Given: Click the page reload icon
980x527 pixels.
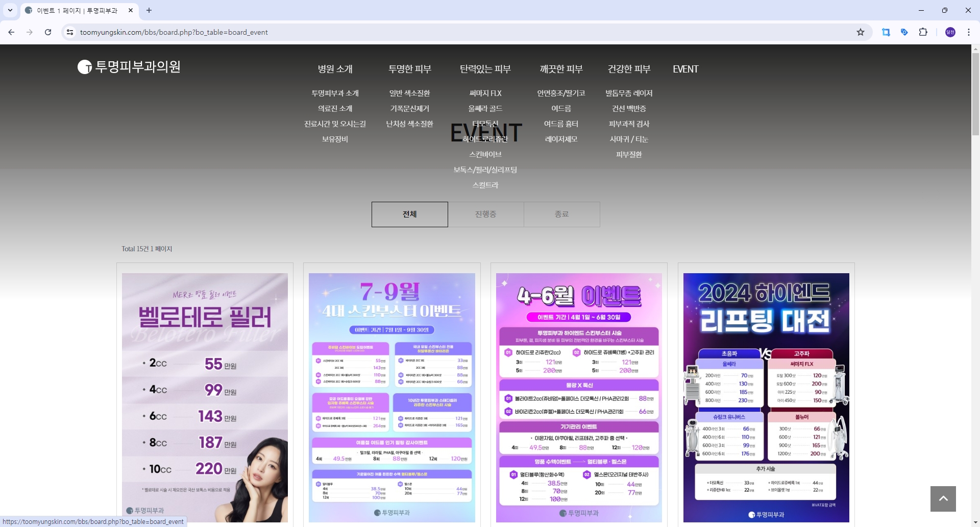Looking at the screenshot, I should pos(47,32).
